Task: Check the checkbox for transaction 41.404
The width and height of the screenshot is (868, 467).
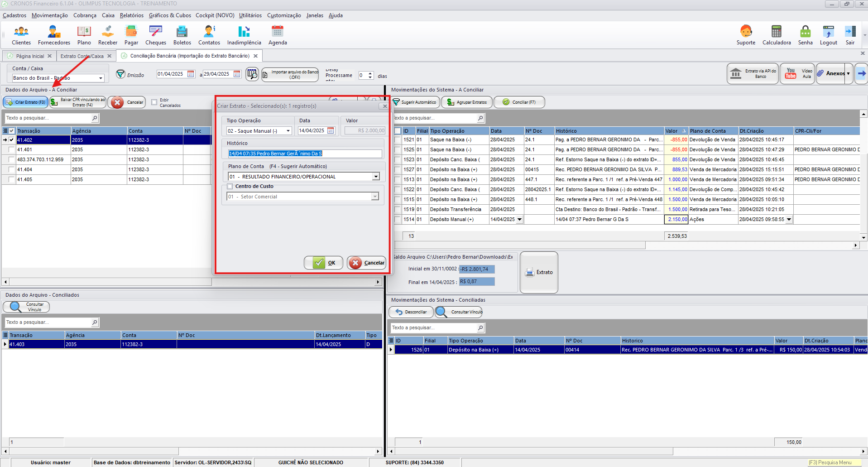Action: (x=12, y=169)
